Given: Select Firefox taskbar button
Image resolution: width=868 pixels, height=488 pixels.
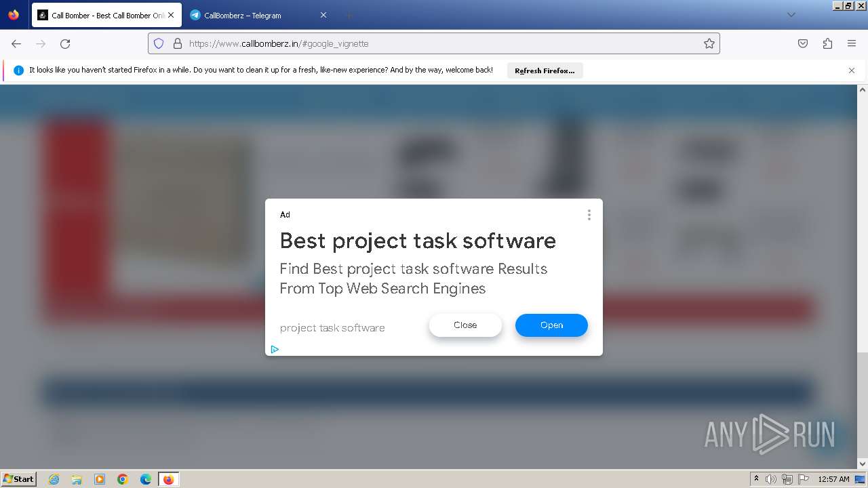Looking at the screenshot, I should (169, 479).
